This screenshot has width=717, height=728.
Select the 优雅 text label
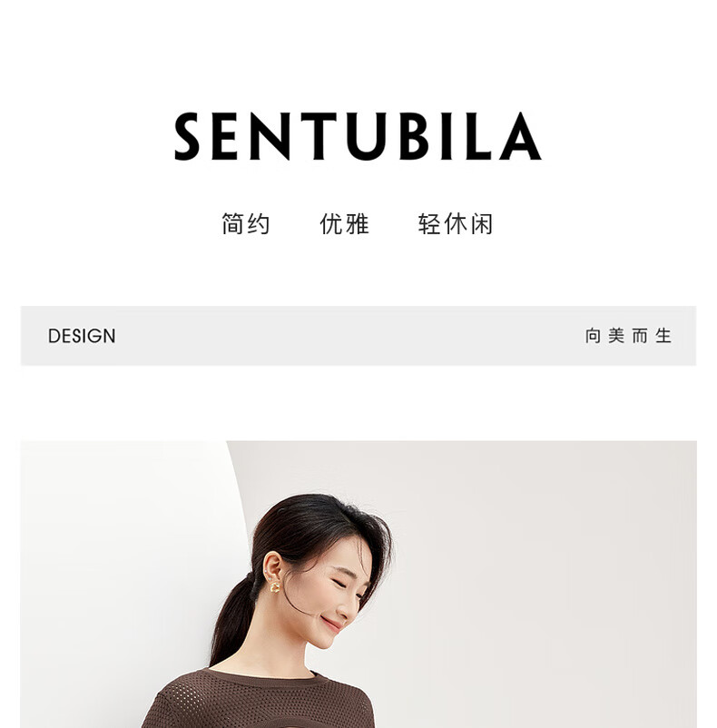tap(344, 224)
